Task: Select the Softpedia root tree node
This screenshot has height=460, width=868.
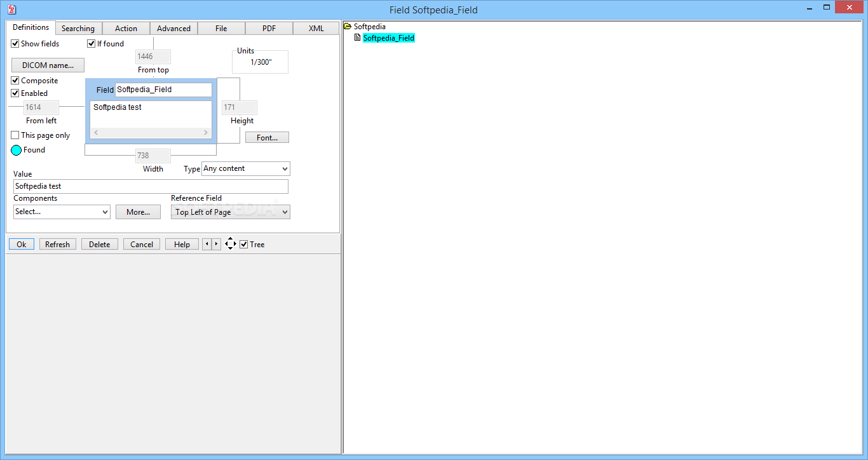Action: [369, 27]
